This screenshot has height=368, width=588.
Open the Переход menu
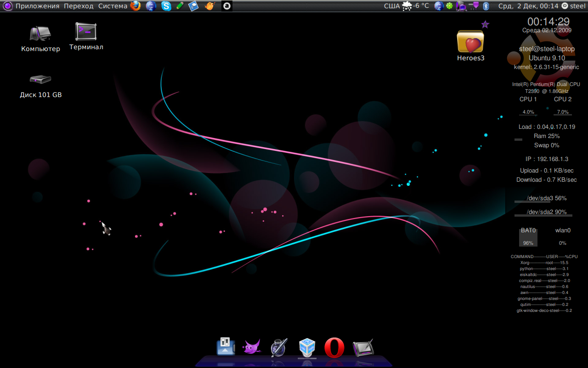pyautogui.click(x=79, y=6)
